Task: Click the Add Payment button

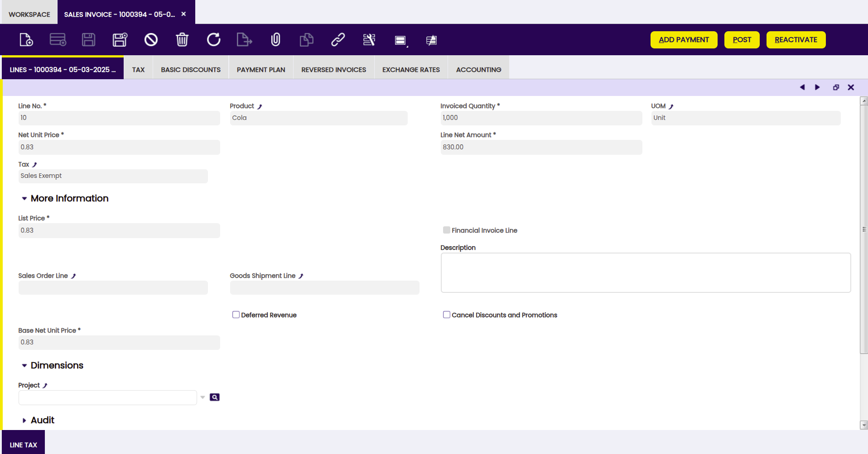Action: tap(684, 40)
